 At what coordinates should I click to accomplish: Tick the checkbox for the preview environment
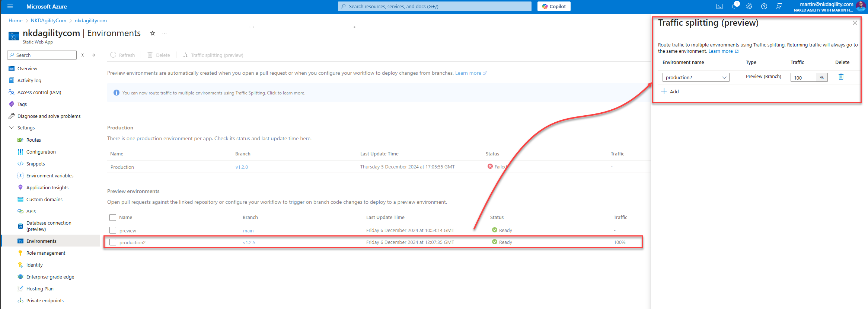click(113, 230)
